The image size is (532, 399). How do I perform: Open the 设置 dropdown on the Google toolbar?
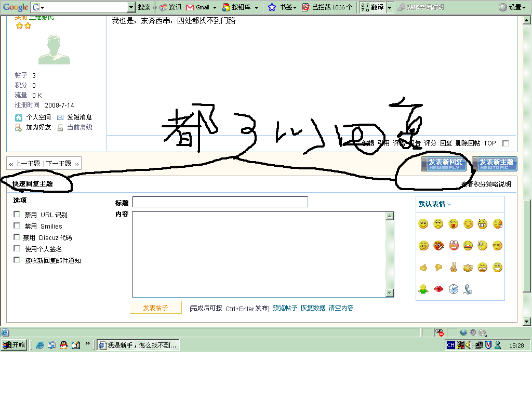pos(515,7)
